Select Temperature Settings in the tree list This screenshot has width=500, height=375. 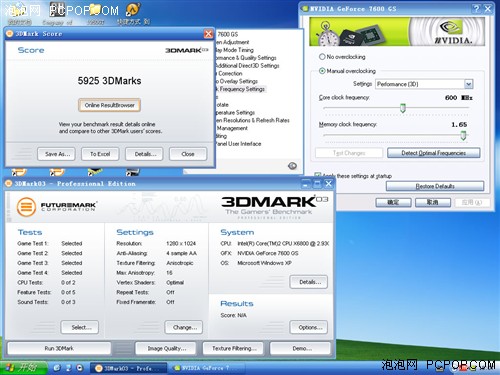click(235, 112)
